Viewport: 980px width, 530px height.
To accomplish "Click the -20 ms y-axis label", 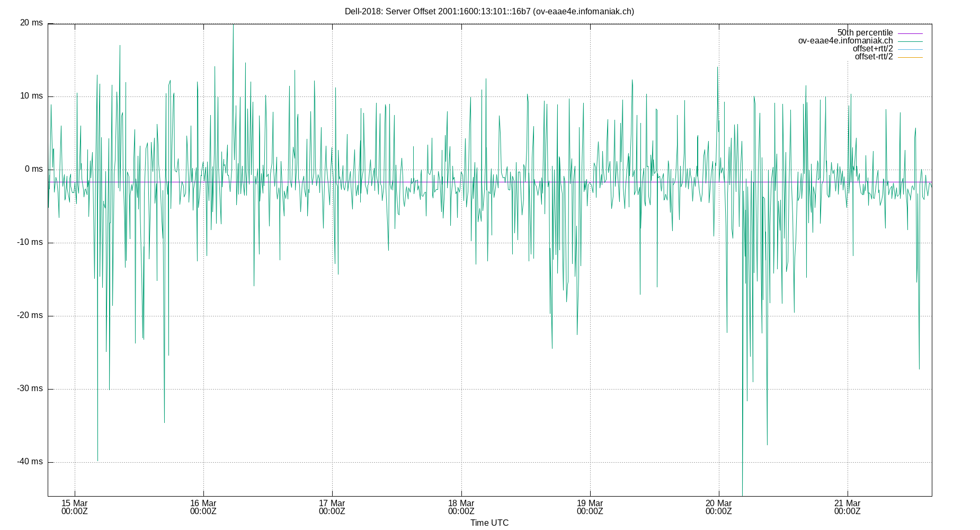I will 29,314.
